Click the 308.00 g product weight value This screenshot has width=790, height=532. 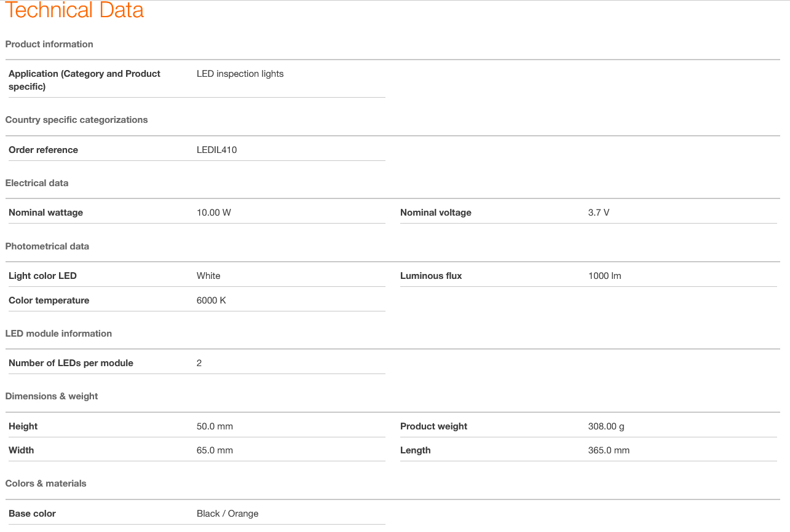pos(606,426)
